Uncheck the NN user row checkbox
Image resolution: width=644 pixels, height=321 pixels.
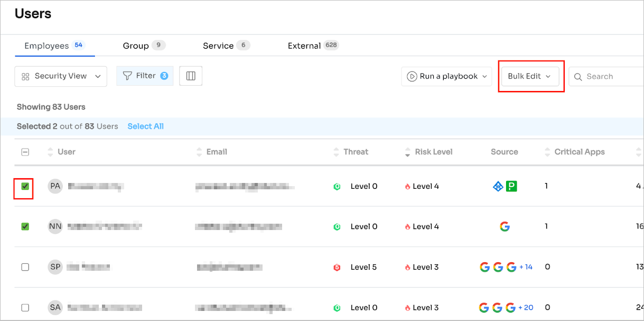tap(25, 226)
